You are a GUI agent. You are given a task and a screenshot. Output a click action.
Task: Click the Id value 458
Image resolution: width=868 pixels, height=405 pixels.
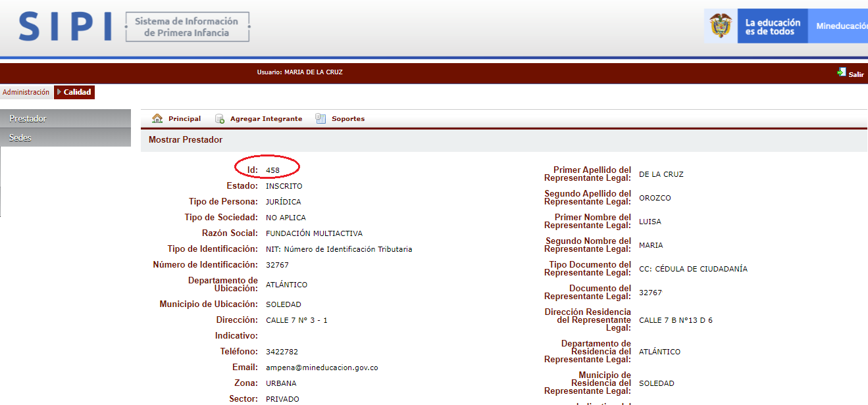272,170
